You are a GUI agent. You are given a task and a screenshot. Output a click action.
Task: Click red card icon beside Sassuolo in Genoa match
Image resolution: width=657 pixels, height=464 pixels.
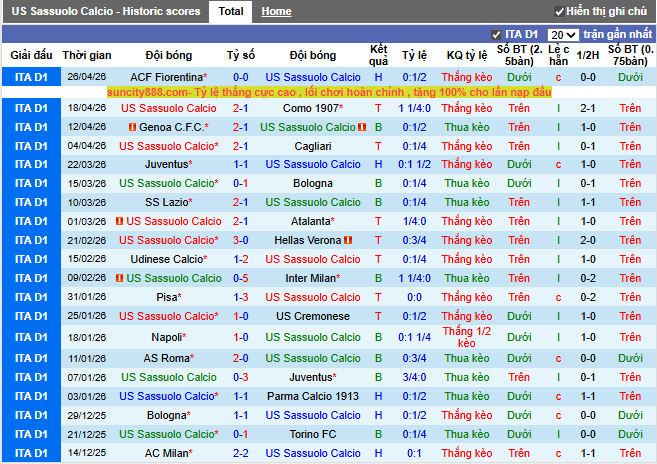[362, 127]
